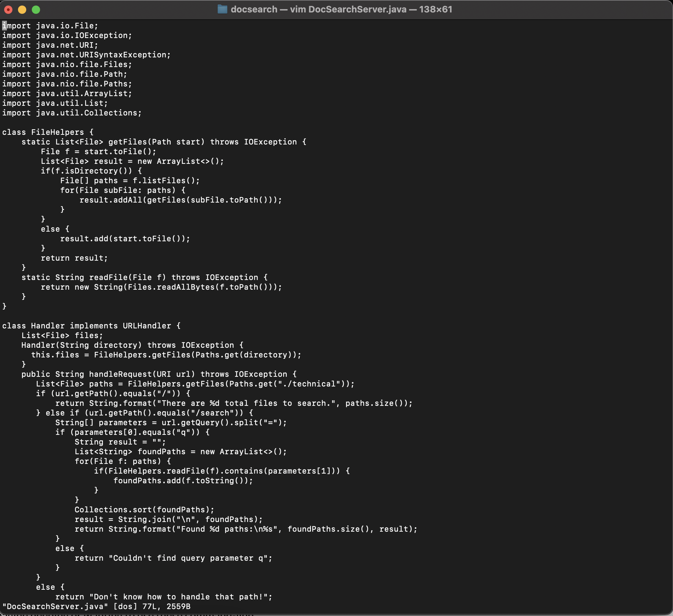Click 'this.files = FileHelpers.getFiles' line
This screenshot has height=616, width=673.
tap(167, 355)
